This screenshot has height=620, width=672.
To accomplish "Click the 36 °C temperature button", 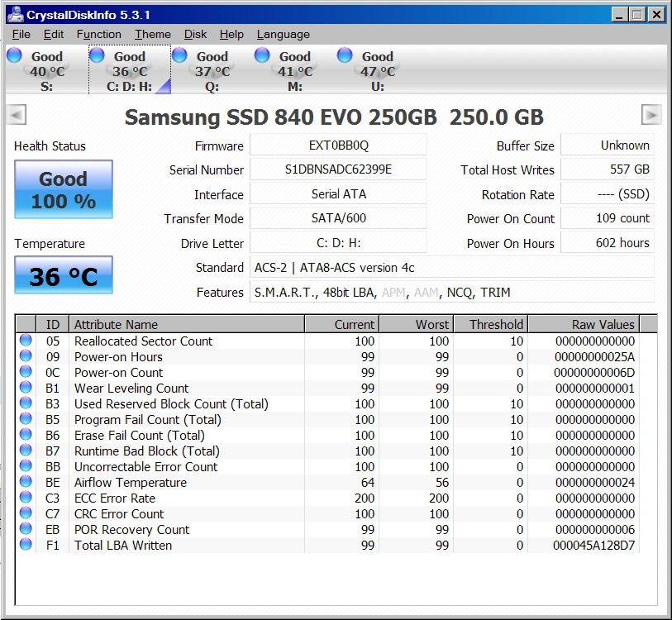I will pos(64,275).
